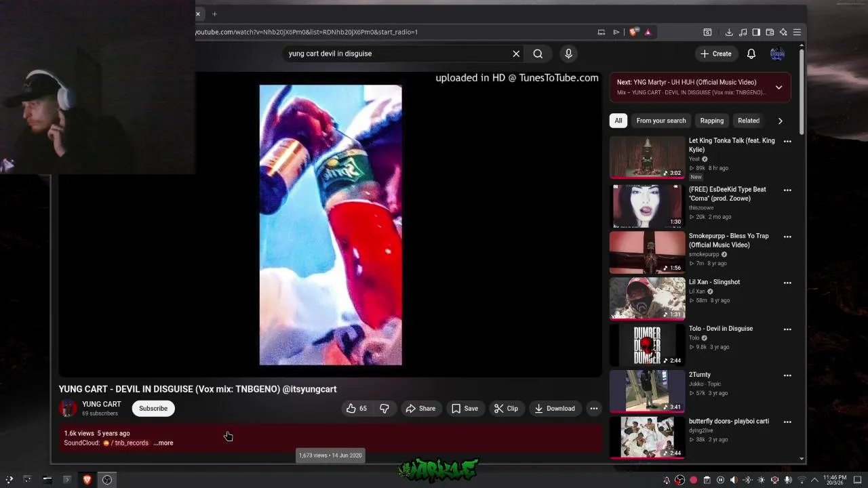Open WiFi network tray icon
Image resolution: width=868 pixels, height=488 pixels.
tap(802, 480)
